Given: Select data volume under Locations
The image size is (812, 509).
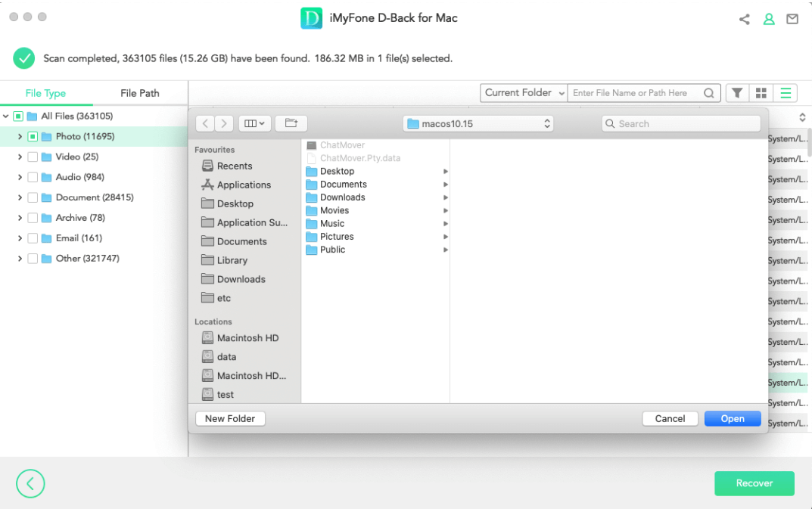Looking at the screenshot, I should pos(219,357).
